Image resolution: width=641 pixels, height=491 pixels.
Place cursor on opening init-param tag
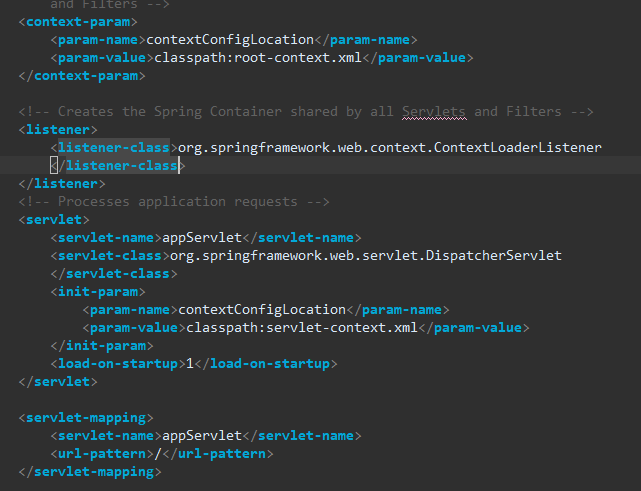click(98, 291)
